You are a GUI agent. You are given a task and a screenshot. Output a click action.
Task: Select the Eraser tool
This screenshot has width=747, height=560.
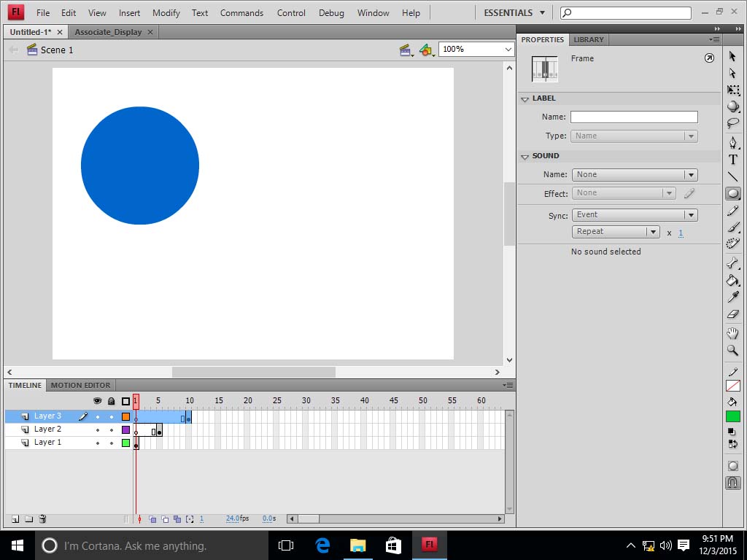click(x=732, y=314)
